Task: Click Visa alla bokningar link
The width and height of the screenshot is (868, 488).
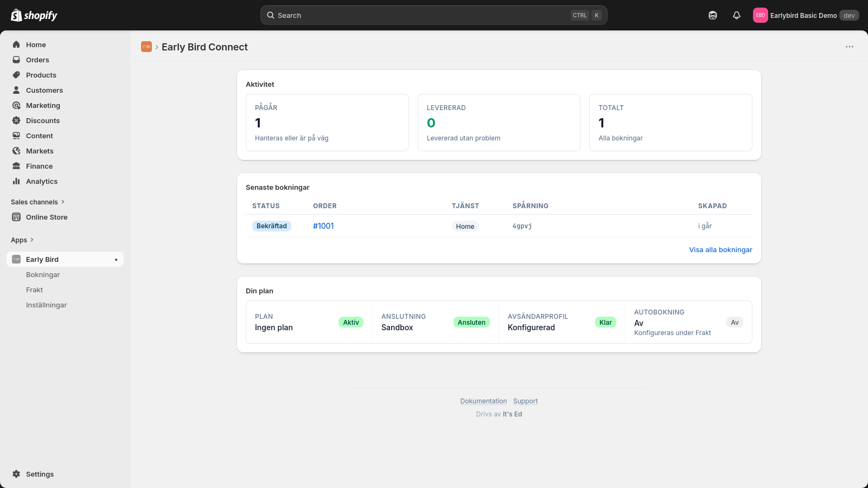Action: pos(720,250)
